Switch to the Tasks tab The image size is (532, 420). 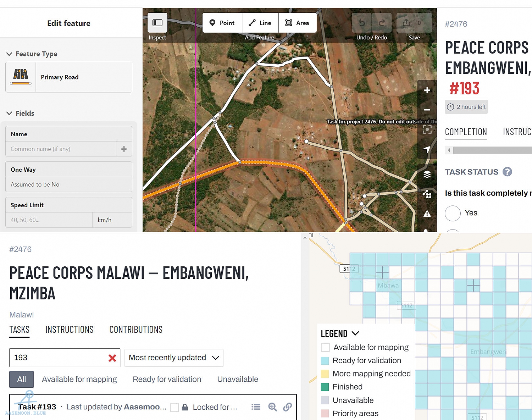20,330
